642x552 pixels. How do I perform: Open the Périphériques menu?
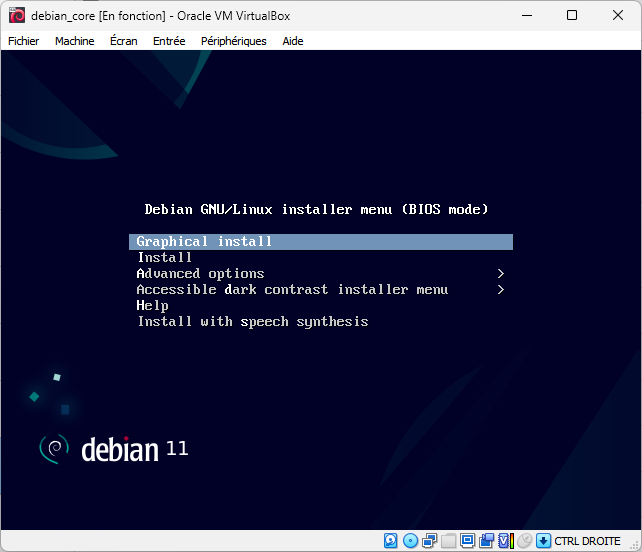click(x=233, y=41)
